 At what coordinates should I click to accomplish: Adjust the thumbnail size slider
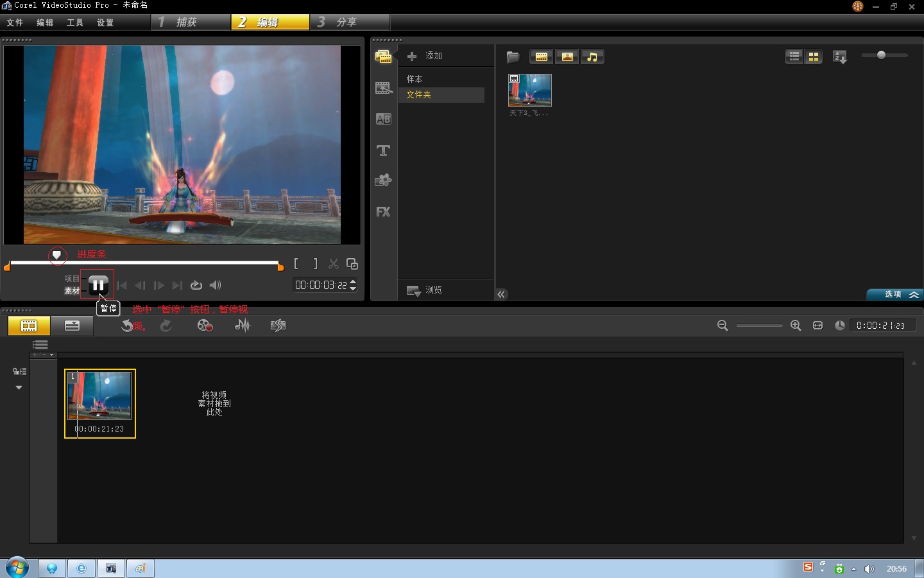pyautogui.click(x=882, y=55)
